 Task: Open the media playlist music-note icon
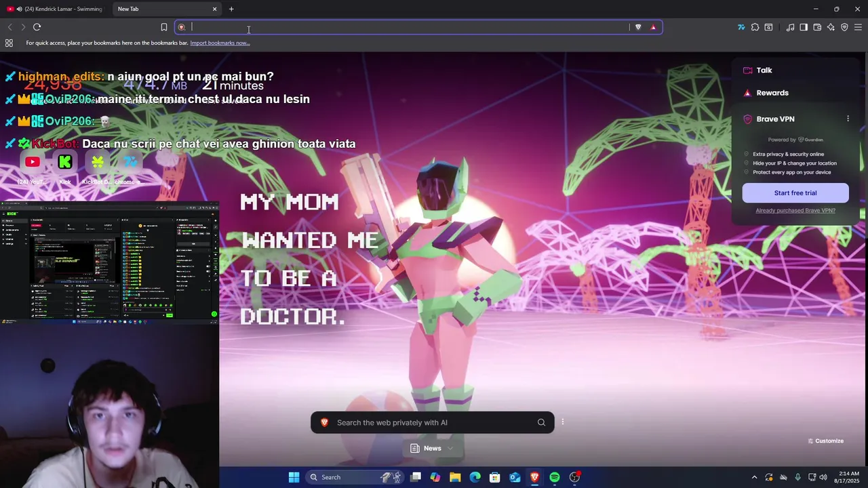(x=790, y=27)
